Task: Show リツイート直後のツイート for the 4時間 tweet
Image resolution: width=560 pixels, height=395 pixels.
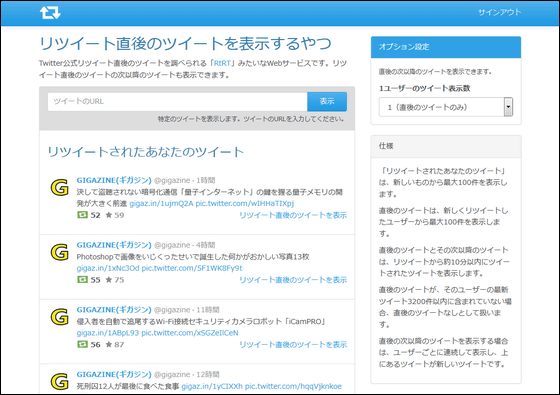Action: (293, 280)
